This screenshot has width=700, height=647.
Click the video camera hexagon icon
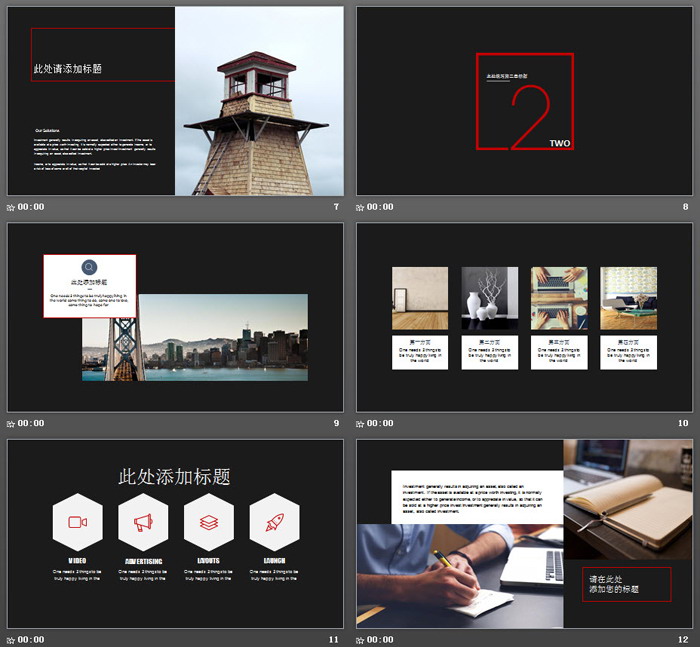(x=77, y=521)
